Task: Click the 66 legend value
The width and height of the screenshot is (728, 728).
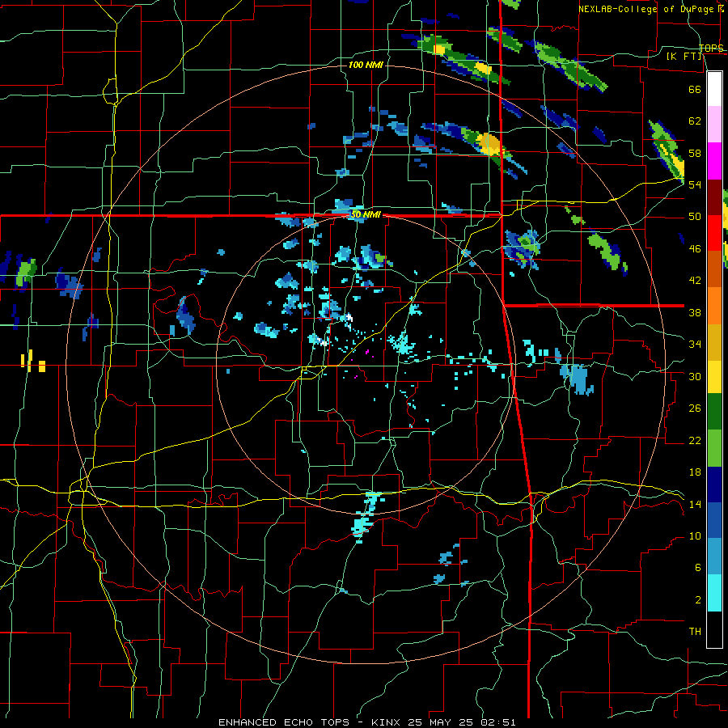Action: coord(695,89)
